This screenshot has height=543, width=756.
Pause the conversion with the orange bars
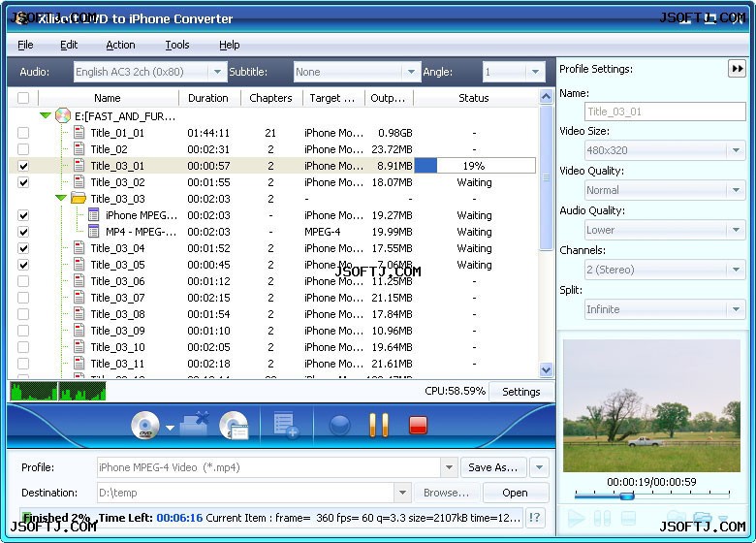coord(379,425)
